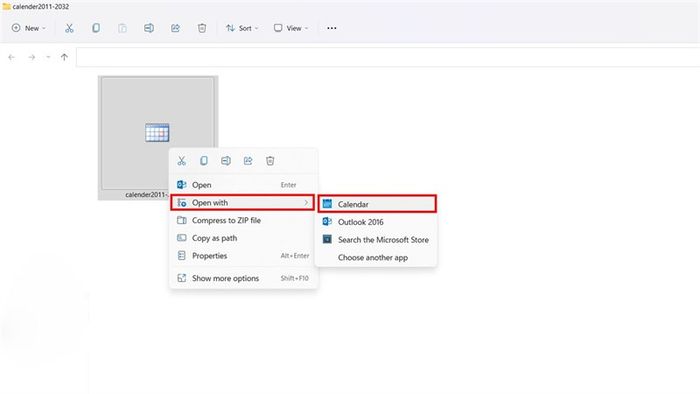The image size is (700, 394).
Task: Expand the Sort dropdown
Action: click(x=242, y=28)
